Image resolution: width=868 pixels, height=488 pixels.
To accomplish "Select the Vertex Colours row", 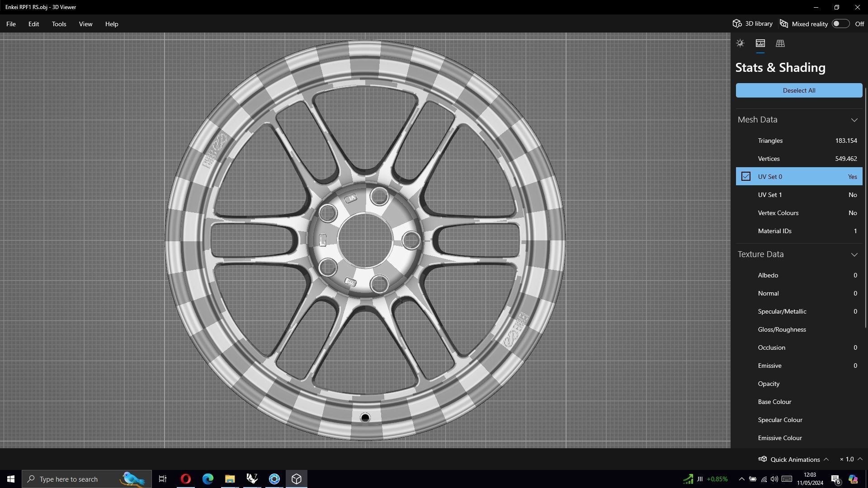I will pyautogui.click(x=799, y=213).
